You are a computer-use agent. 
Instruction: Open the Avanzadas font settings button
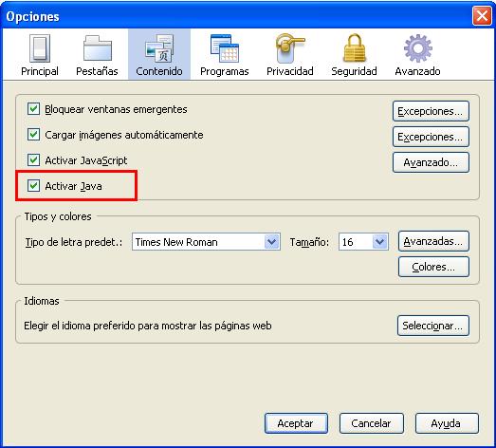click(x=433, y=241)
